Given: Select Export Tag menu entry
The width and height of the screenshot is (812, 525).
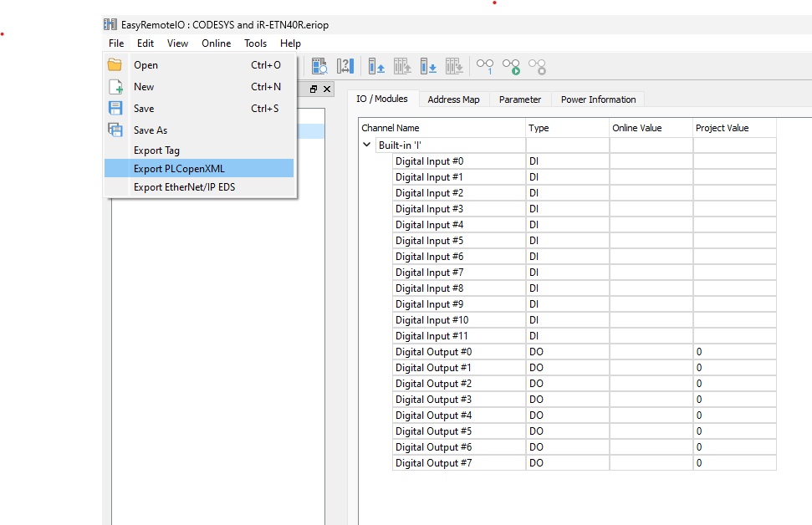Looking at the screenshot, I should click(199, 150).
